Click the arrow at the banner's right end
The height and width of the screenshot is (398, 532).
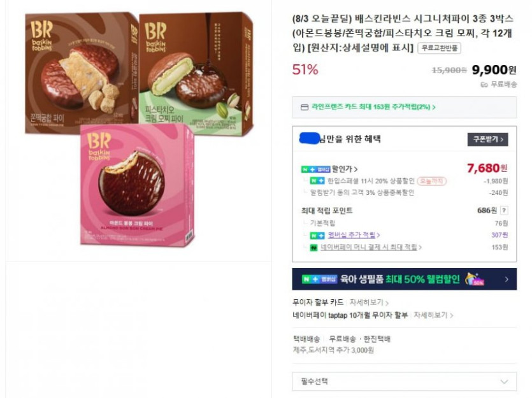[x=507, y=280]
